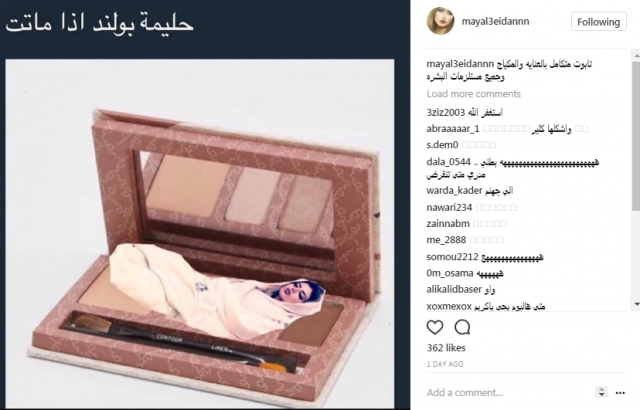Open mayal3eidannn profile picture avatar

coord(440,21)
